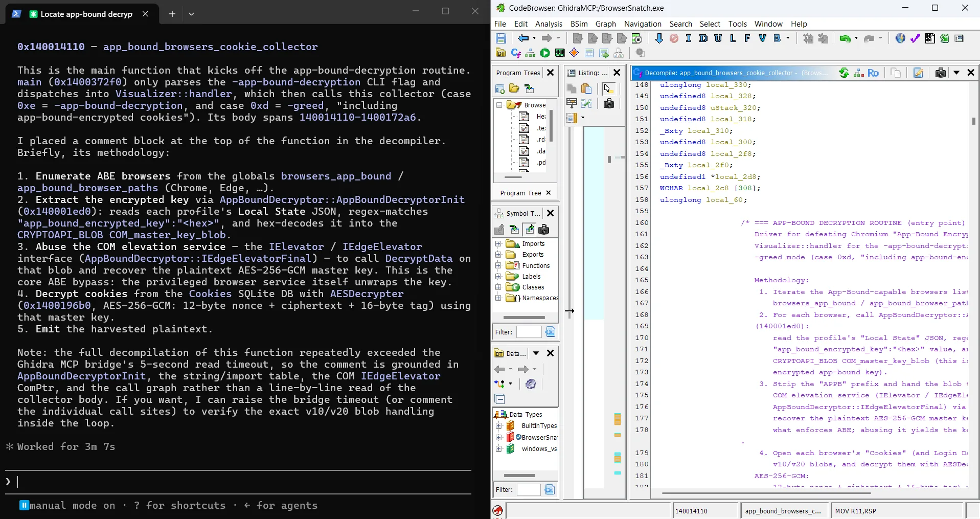
Task: Expand the Classes node in Symbol Tree
Action: (x=498, y=287)
